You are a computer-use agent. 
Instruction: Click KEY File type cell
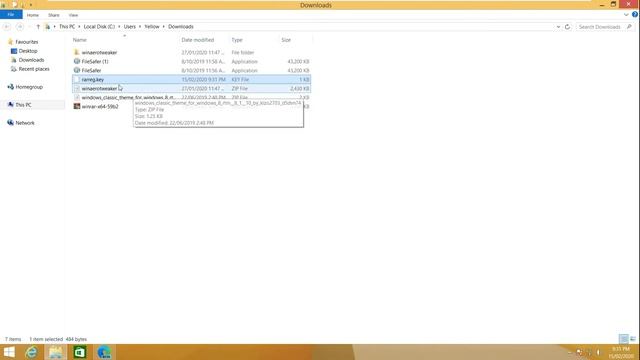[240, 80]
